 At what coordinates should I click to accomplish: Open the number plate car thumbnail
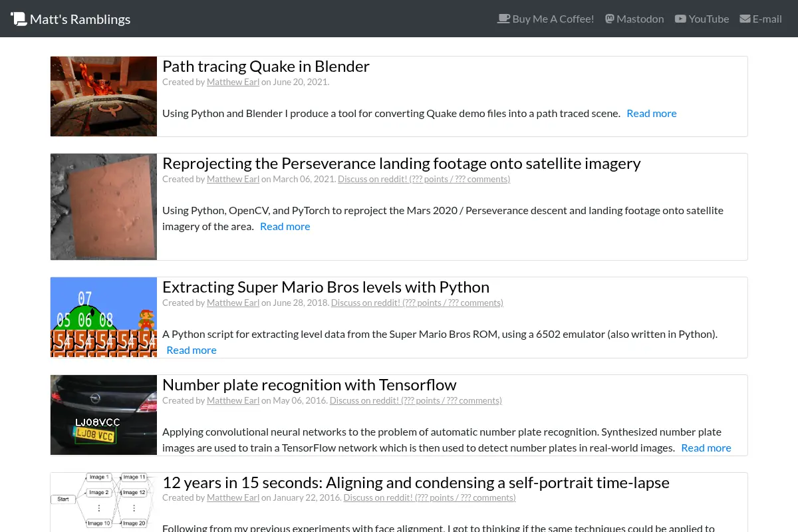pos(104,415)
